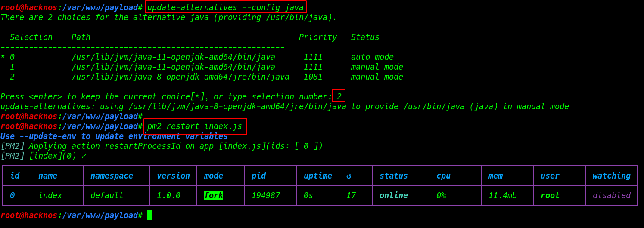Image resolution: width=644 pixels, height=228 pixels.
Task: Click the uptime value '0s'
Action: pyautogui.click(x=308, y=196)
